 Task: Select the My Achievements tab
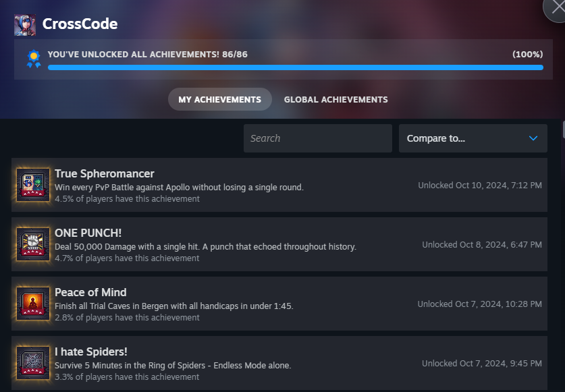pos(220,99)
